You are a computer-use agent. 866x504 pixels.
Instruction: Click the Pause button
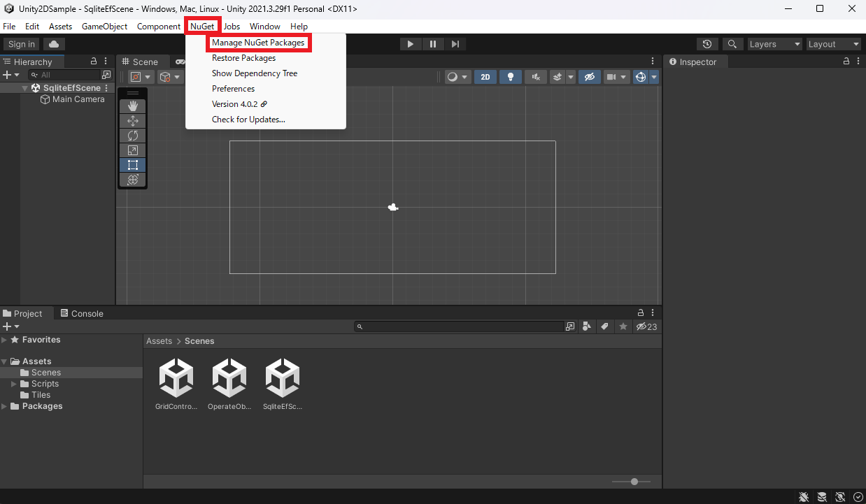433,44
